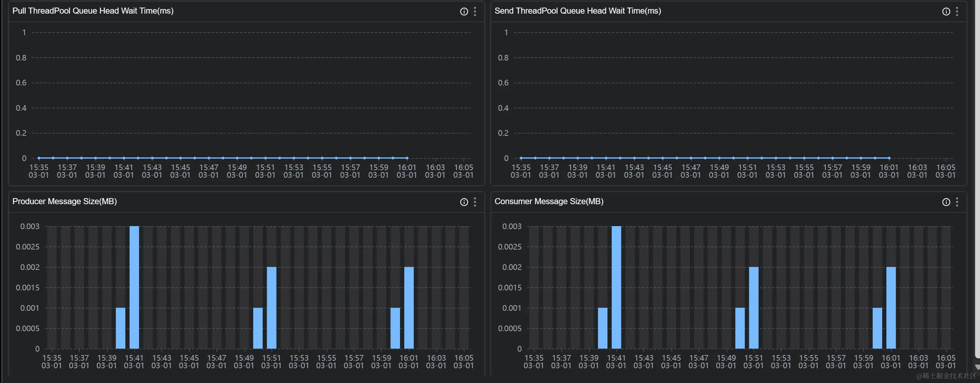Click 16:05 x-axis label in Pull chart
This screenshot has height=383, width=980.
click(x=464, y=171)
